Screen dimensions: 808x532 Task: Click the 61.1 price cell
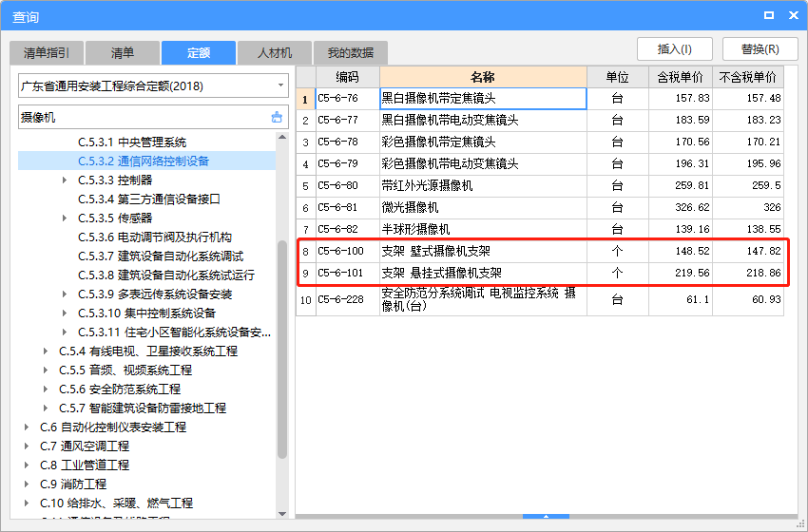click(681, 299)
